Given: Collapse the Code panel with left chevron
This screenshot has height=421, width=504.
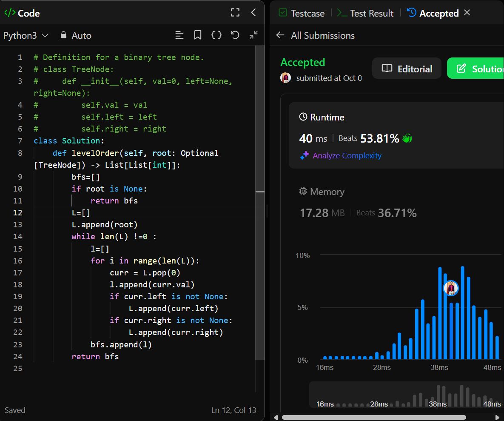Looking at the screenshot, I should [253, 13].
